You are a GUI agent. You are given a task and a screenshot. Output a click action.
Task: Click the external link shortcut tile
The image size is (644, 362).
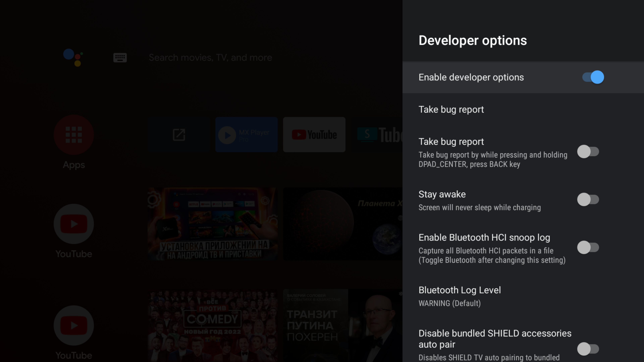point(179,135)
